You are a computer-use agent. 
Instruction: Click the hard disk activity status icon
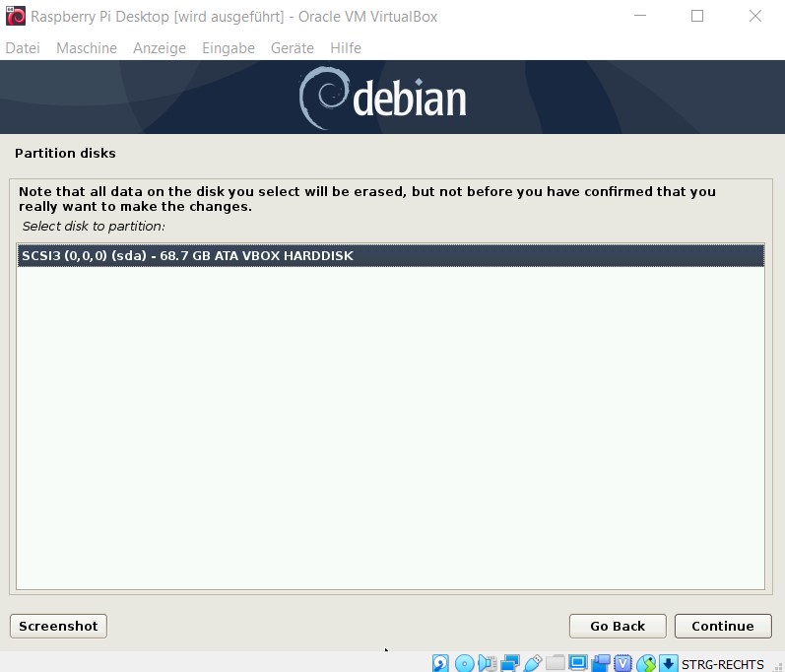tap(440, 663)
